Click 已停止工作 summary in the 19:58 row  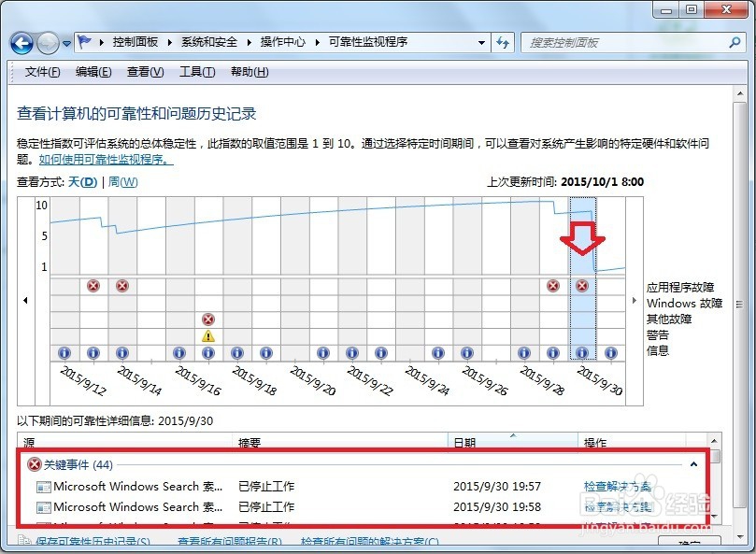266,507
